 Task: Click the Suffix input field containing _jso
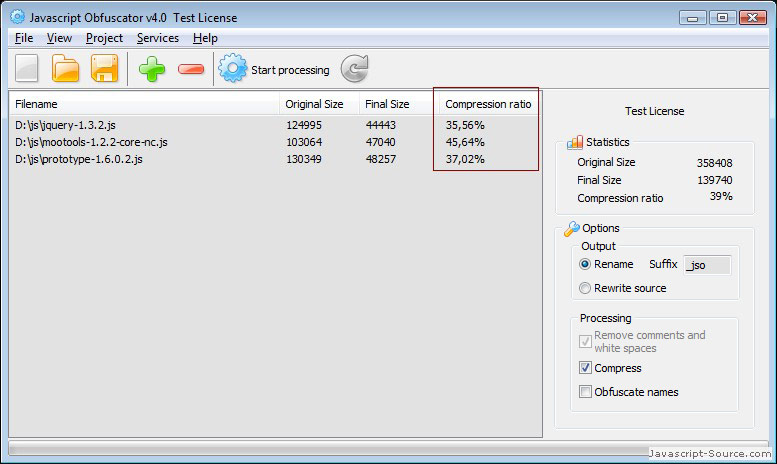point(707,265)
